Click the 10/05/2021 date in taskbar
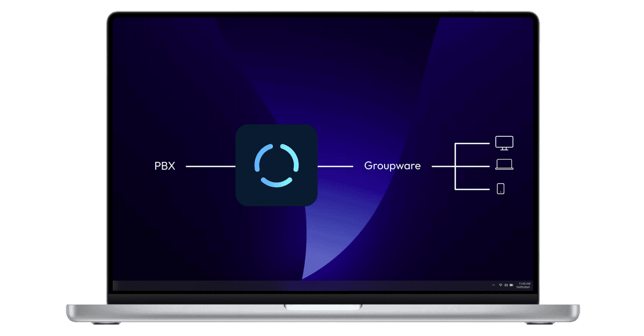The image size is (644, 336). coord(525,287)
